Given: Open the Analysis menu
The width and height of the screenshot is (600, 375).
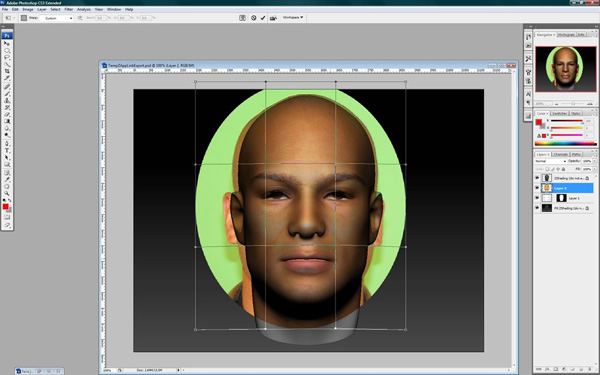Looking at the screenshot, I should [84, 9].
